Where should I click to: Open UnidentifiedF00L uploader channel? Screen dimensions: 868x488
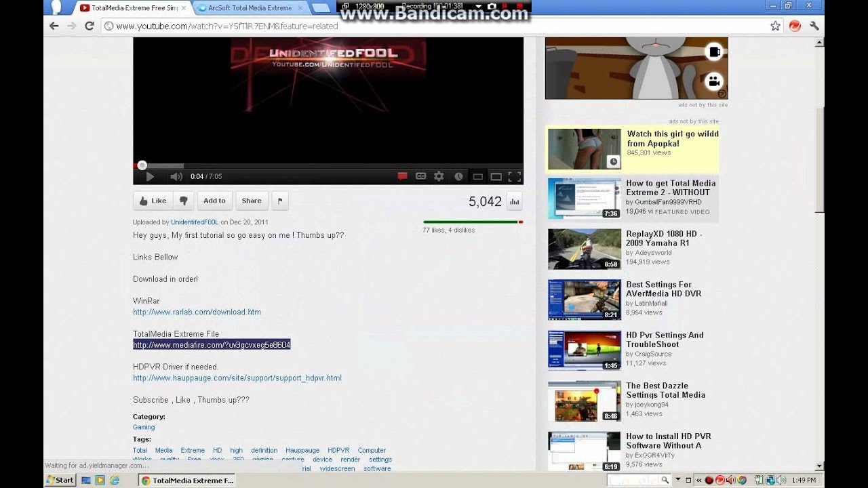point(195,222)
